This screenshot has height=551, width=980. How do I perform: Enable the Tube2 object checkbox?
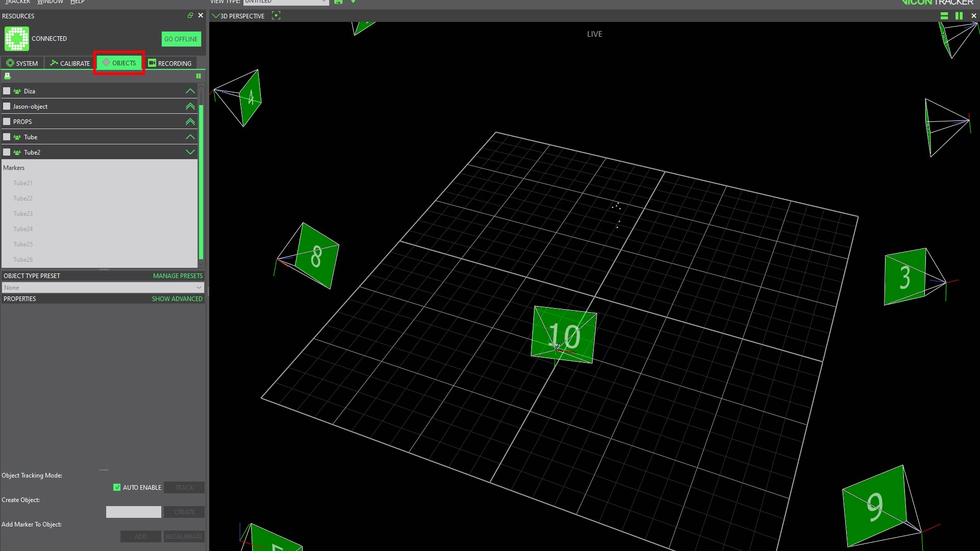pyautogui.click(x=7, y=152)
